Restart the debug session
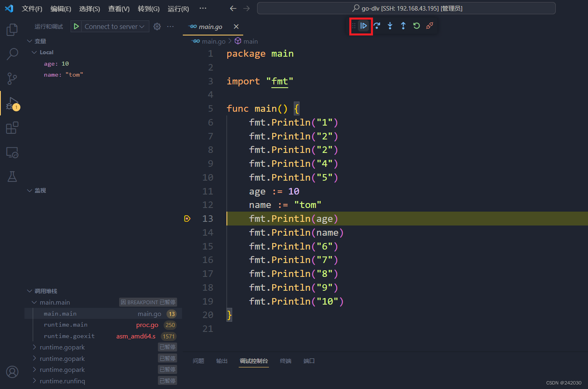The width and height of the screenshot is (588, 389). pos(416,26)
